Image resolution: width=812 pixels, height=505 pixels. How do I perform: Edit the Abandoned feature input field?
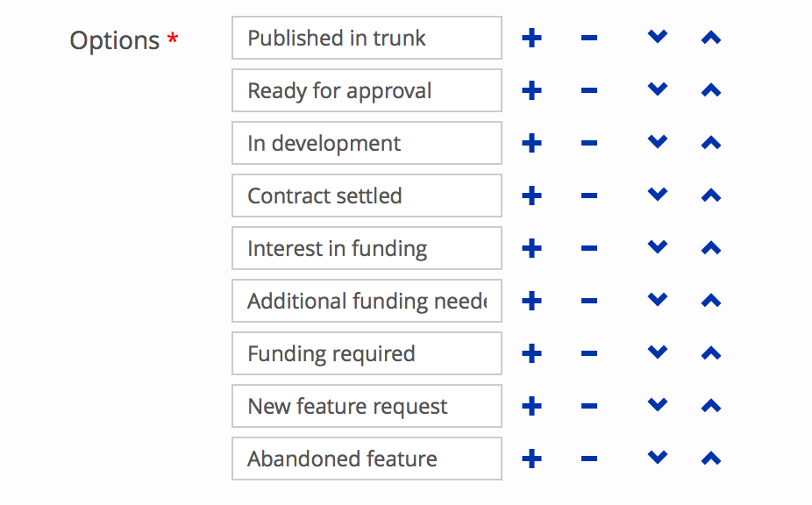(x=367, y=459)
